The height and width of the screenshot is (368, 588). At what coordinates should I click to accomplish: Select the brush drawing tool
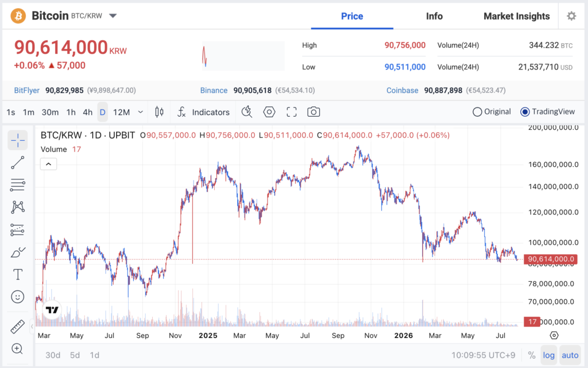click(x=18, y=252)
